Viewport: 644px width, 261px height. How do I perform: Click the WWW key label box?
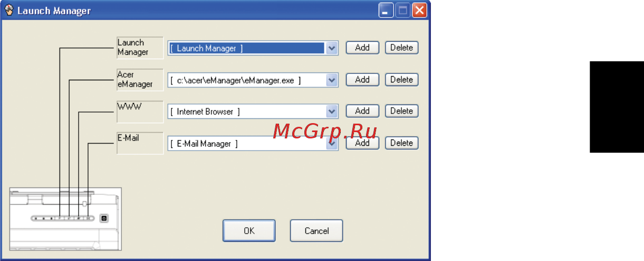tap(140, 111)
